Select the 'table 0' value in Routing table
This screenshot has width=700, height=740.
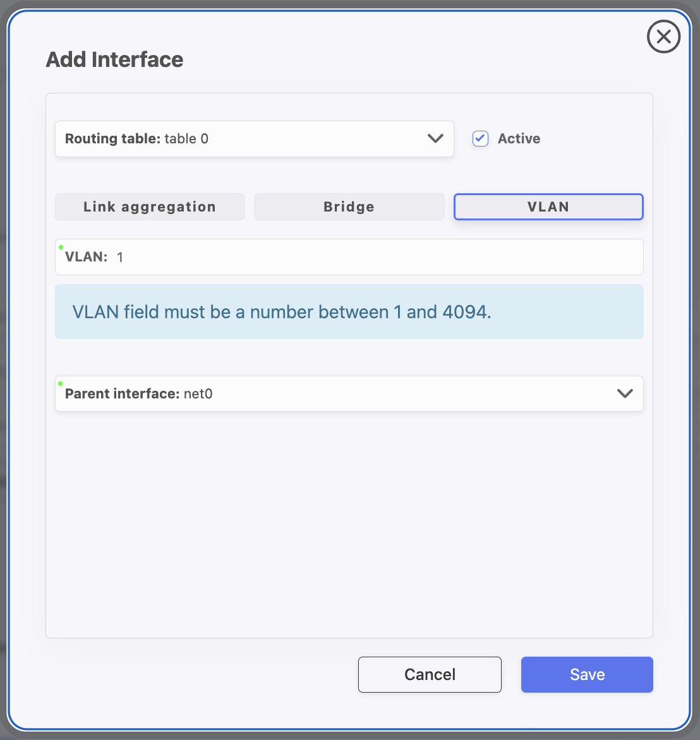coord(186,139)
